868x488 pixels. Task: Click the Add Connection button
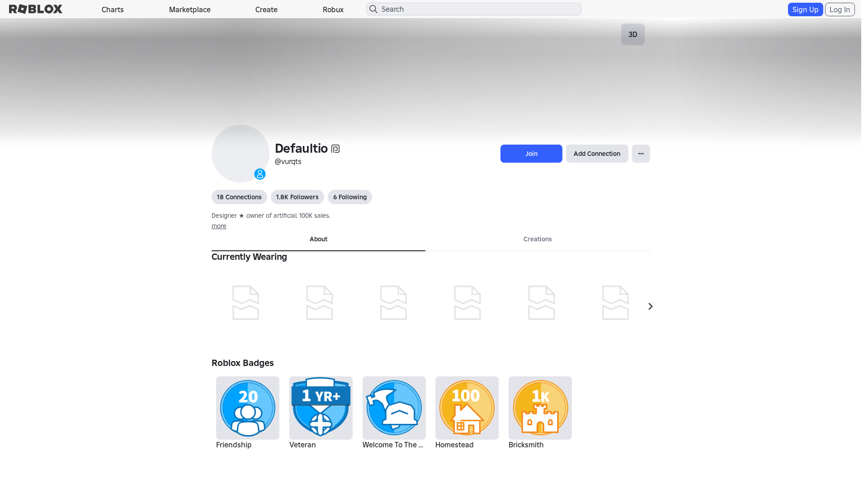(x=597, y=154)
